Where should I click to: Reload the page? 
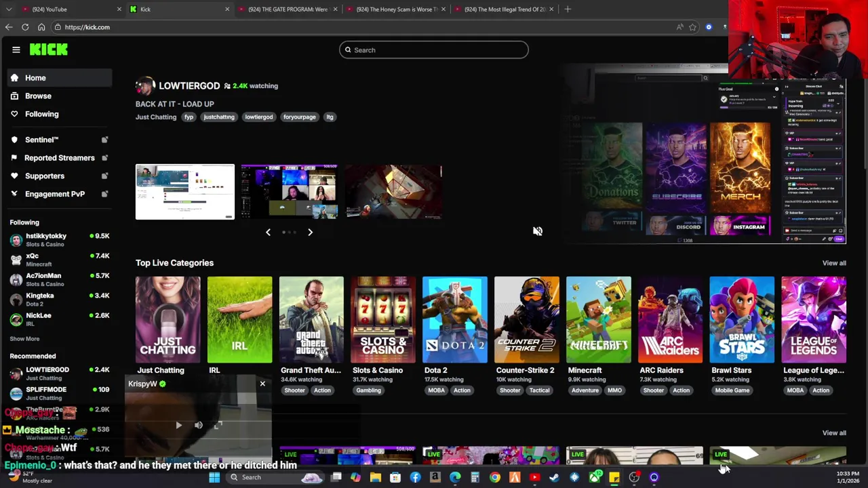25,27
